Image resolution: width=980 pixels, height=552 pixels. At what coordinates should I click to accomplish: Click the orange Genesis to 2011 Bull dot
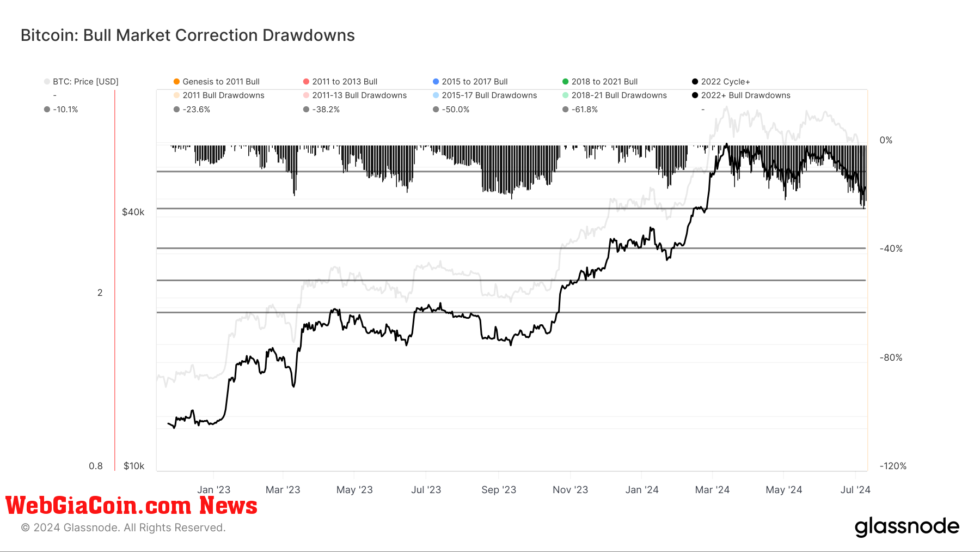(x=176, y=82)
